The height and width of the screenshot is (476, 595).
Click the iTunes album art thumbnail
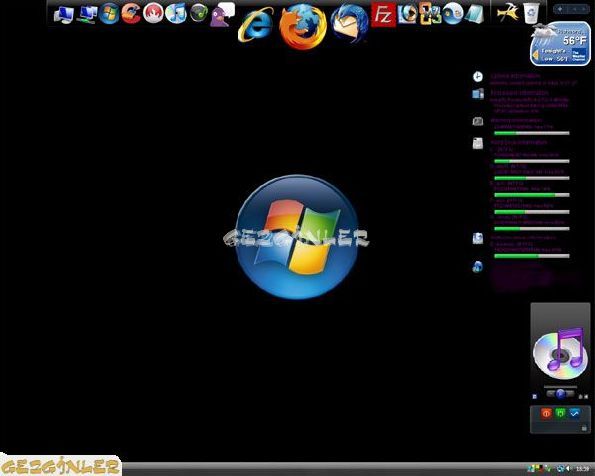pyautogui.click(x=560, y=353)
